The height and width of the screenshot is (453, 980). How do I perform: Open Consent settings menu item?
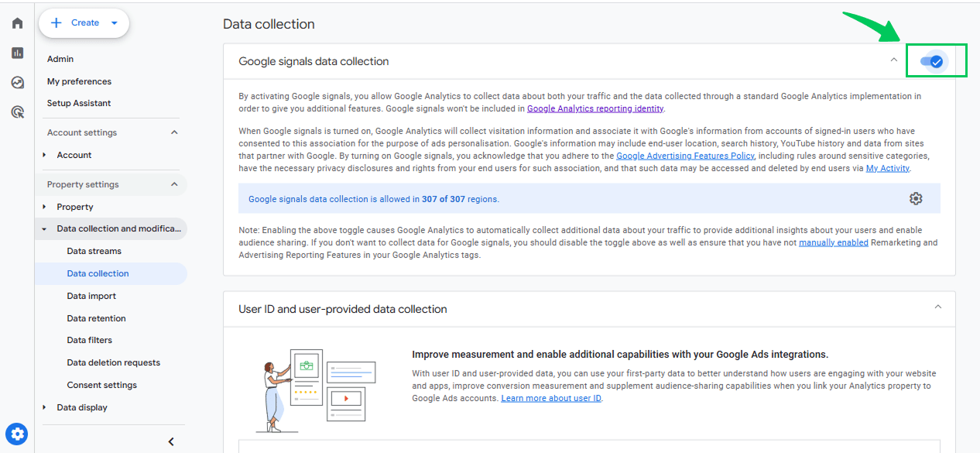coord(101,385)
